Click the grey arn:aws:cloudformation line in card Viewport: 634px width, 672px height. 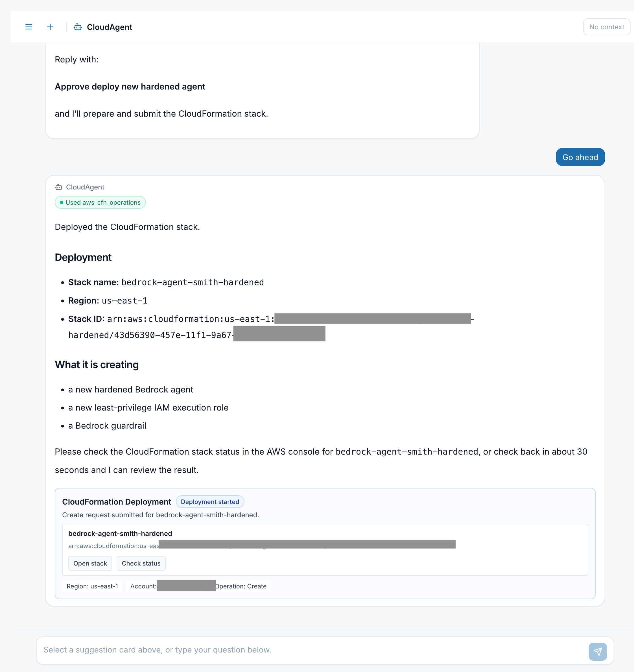(262, 545)
